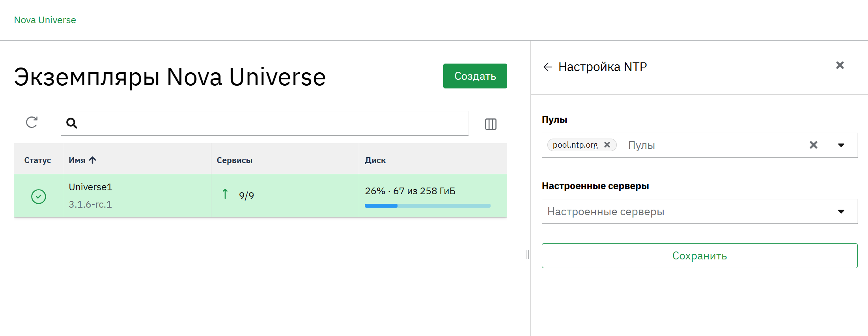868x336 pixels.
Task: Remove the pool.ntp.org chip
Action: (x=607, y=145)
